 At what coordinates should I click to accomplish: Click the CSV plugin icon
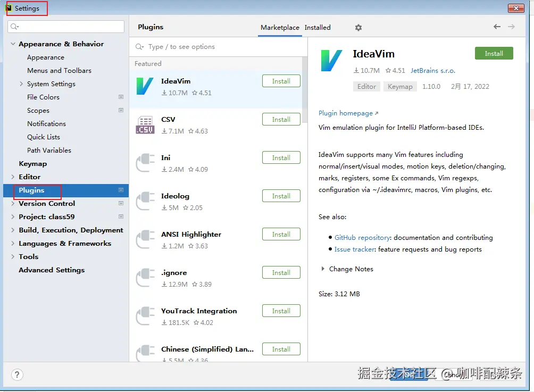[145, 124]
